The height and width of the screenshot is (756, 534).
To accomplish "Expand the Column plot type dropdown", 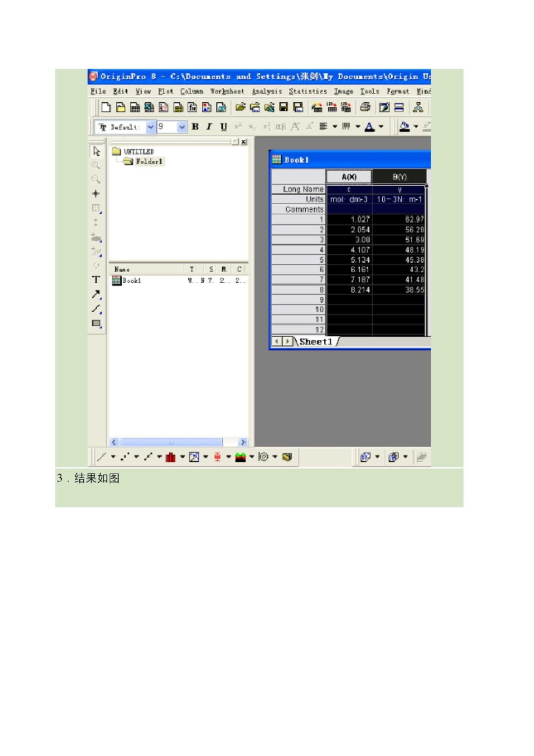I will tap(183, 457).
